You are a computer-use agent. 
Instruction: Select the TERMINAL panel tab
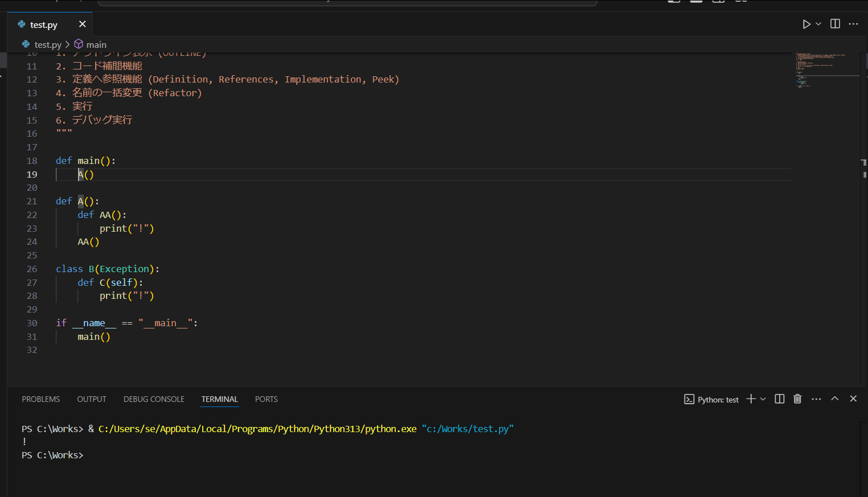[x=219, y=399]
